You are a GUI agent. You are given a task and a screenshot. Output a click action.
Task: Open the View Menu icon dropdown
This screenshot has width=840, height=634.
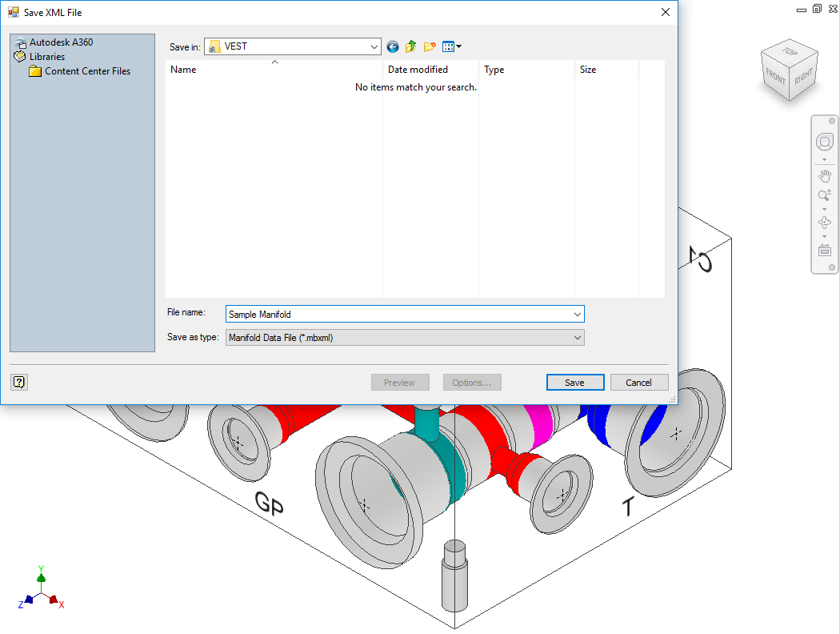pos(452,47)
